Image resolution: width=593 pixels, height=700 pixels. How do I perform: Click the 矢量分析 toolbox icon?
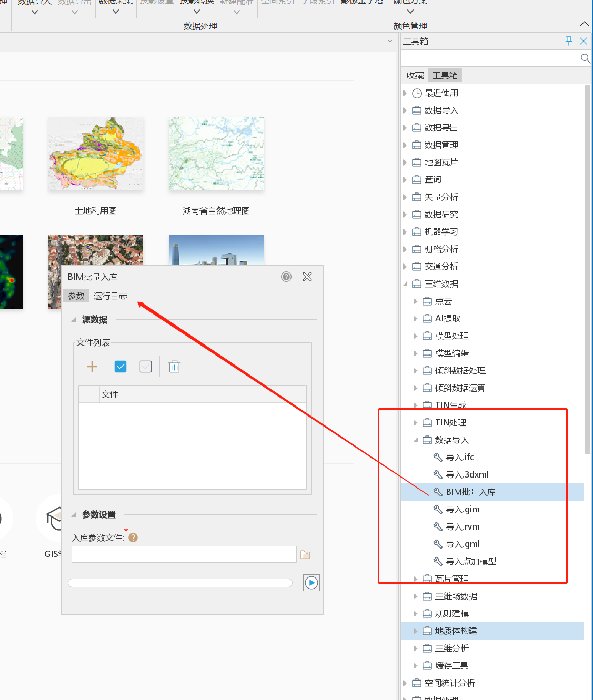(417, 197)
